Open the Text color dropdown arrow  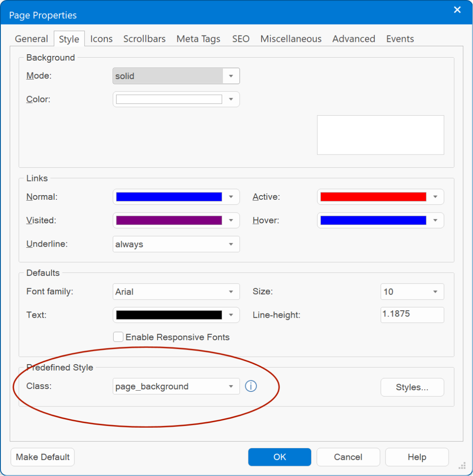click(231, 315)
